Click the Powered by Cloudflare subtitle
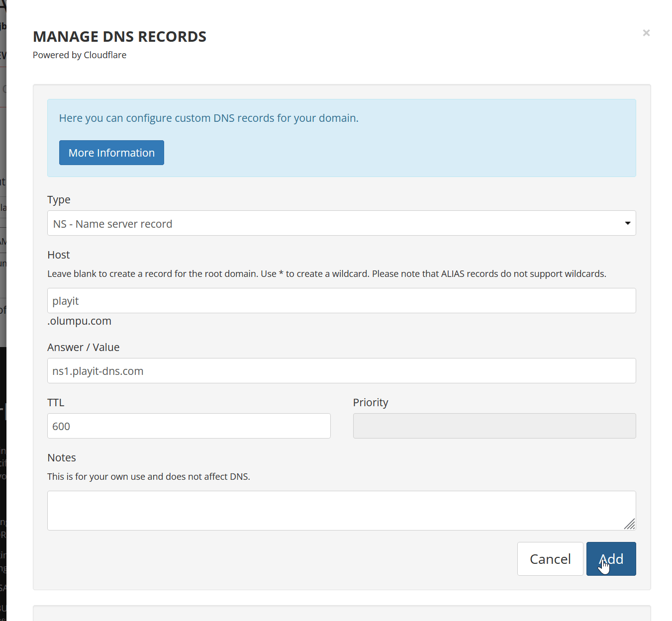This screenshot has height=621, width=672. click(80, 55)
